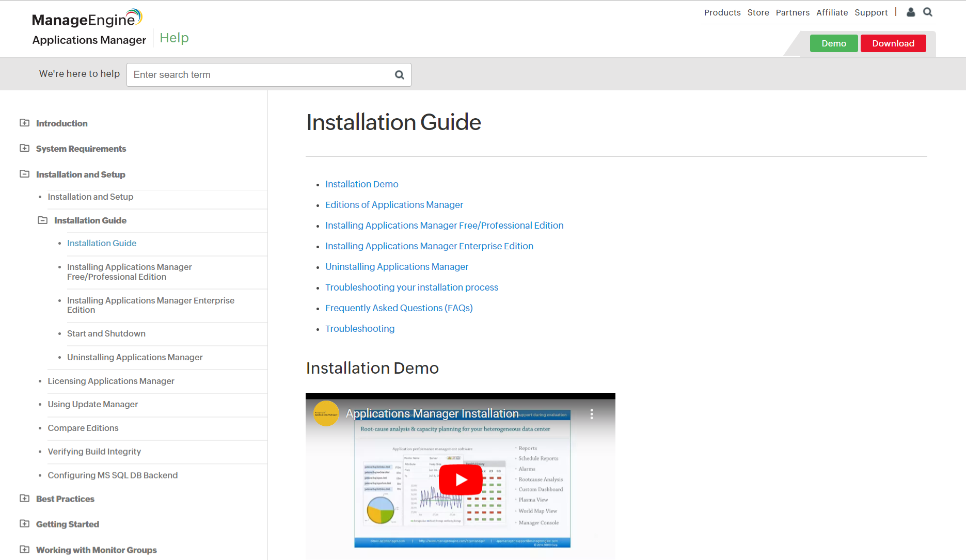This screenshot has height=560, width=966.
Task: Click the Getting Started sidebar heading
Action: click(68, 524)
